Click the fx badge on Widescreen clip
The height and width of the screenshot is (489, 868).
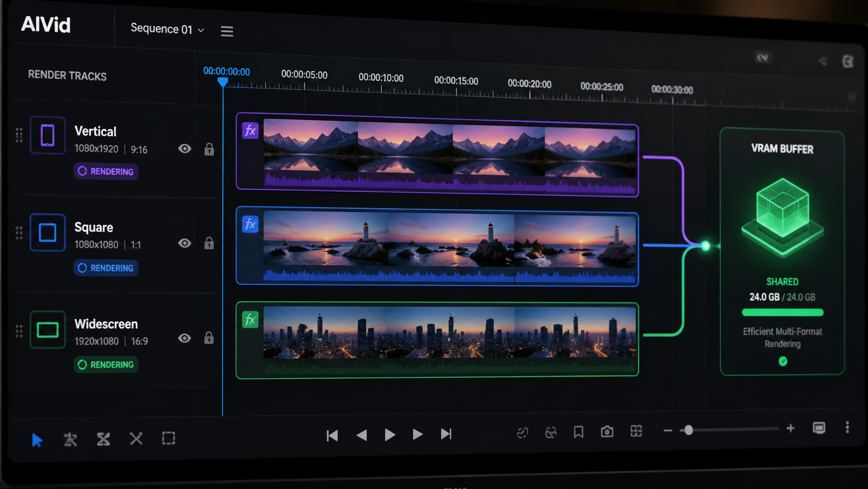(x=250, y=319)
